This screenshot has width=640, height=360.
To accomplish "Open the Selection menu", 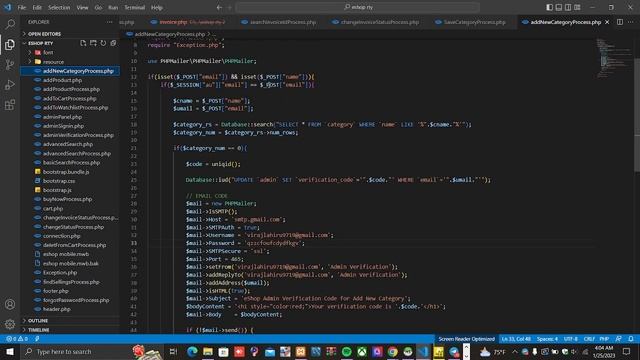I will pyautogui.click(x=59, y=7).
